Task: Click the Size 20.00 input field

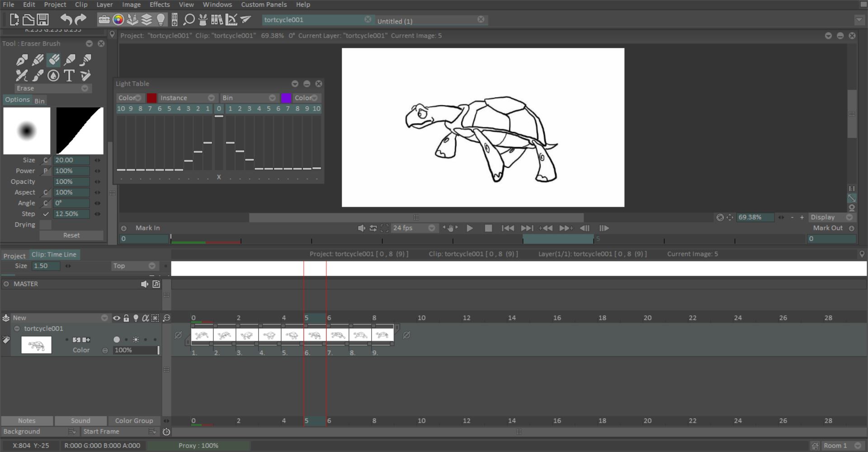Action: [x=71, y=160]
